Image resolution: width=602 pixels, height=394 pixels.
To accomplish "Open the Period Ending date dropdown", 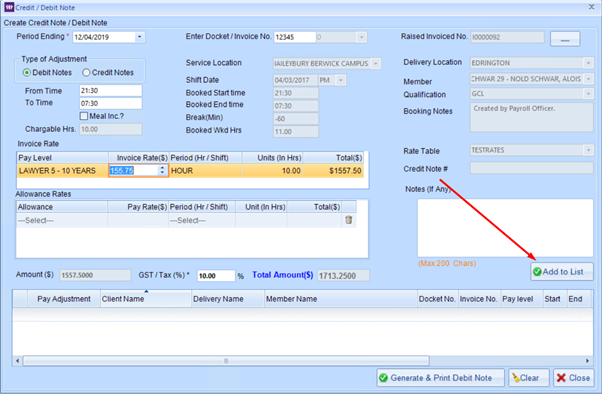I will pyautogui.click(x=139, y=37).
